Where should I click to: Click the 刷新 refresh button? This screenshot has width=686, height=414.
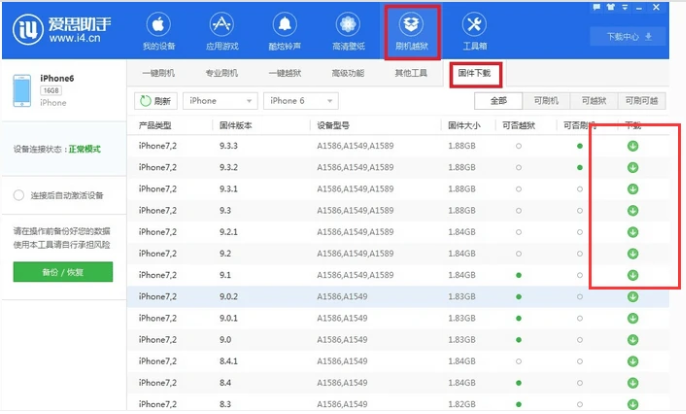156,101
